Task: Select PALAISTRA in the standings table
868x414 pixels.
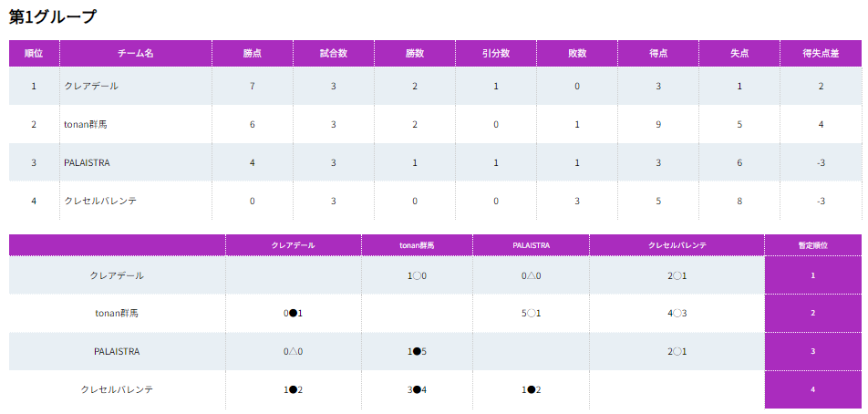Action: pos(87,162)
